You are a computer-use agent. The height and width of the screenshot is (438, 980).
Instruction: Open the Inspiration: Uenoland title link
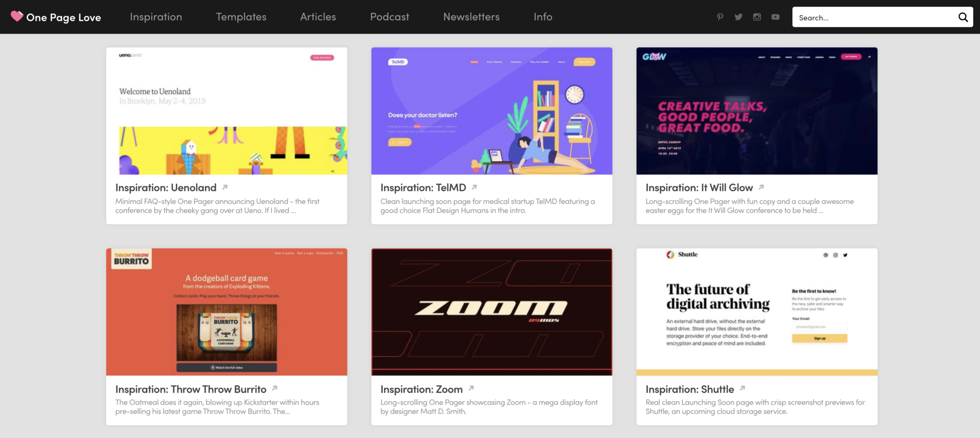pyautogui.click(x=166, y=188)
